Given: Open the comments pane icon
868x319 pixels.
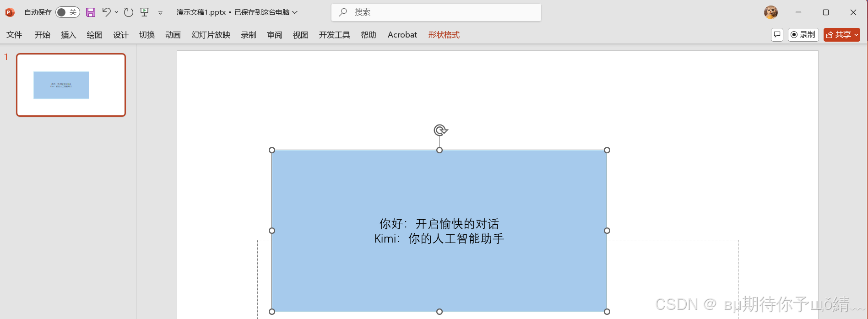Looking at the screenshot, I should [777, 35].
